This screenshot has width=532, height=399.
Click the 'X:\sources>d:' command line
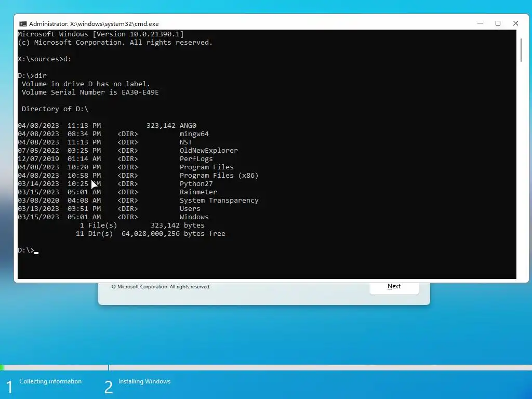click(45, 59)
